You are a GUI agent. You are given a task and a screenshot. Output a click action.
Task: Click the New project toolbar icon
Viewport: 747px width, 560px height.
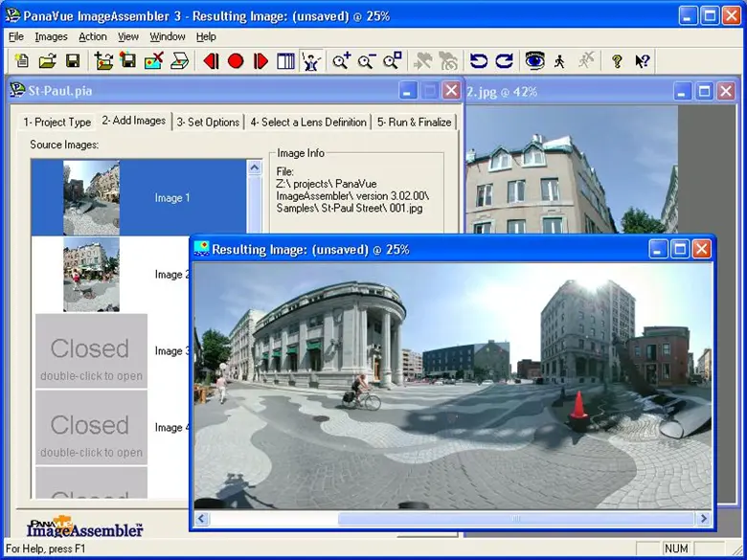tap(22, 61)
